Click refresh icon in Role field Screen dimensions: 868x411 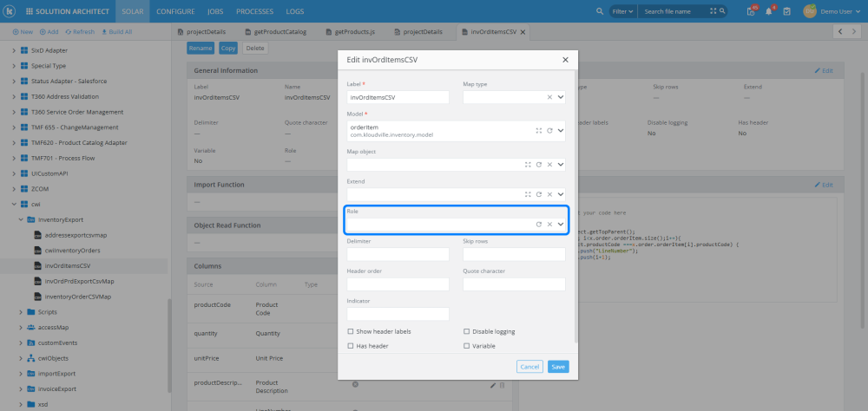[x=539, y=224]
